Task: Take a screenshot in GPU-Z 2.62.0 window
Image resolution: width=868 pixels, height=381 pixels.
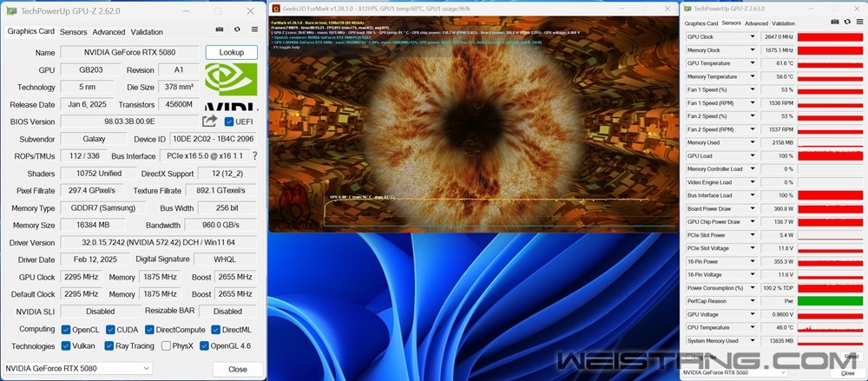Action: [x=220, y=30]
